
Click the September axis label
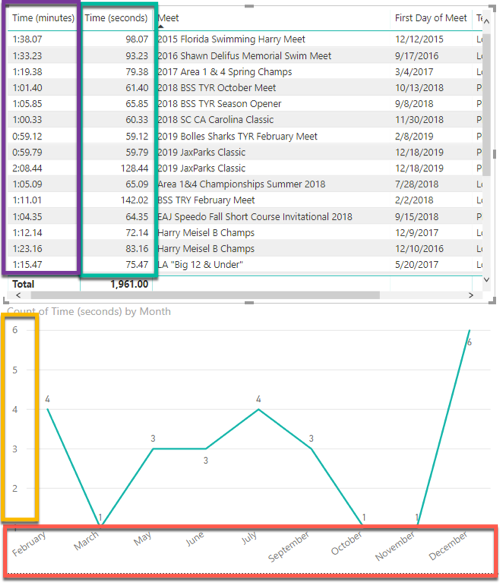point(288,547)
